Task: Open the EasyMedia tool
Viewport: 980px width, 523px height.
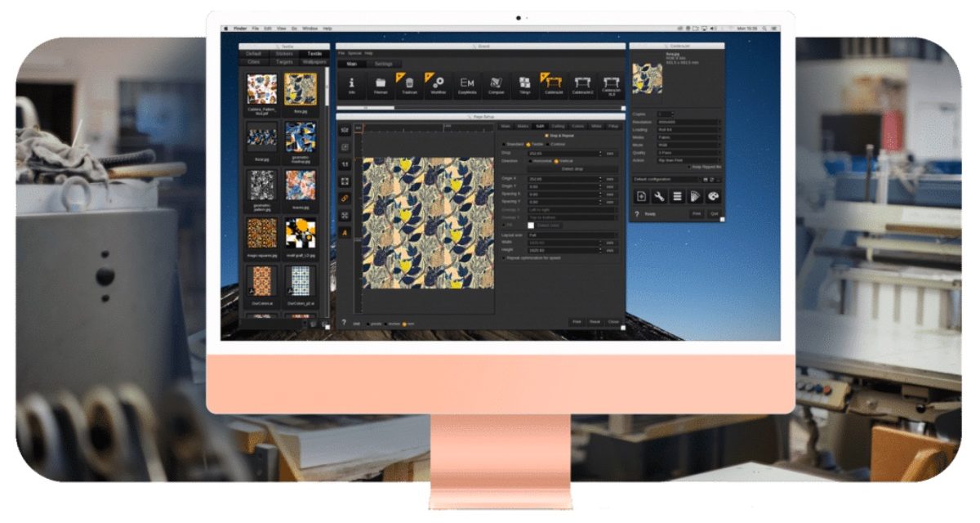Action: point(467,83)
